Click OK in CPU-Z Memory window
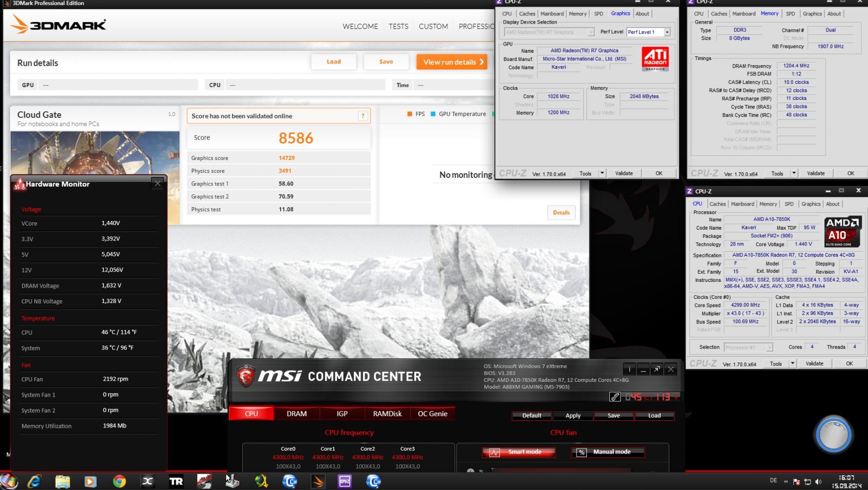The width and height of the screenshot is (868, 490). 851,173
